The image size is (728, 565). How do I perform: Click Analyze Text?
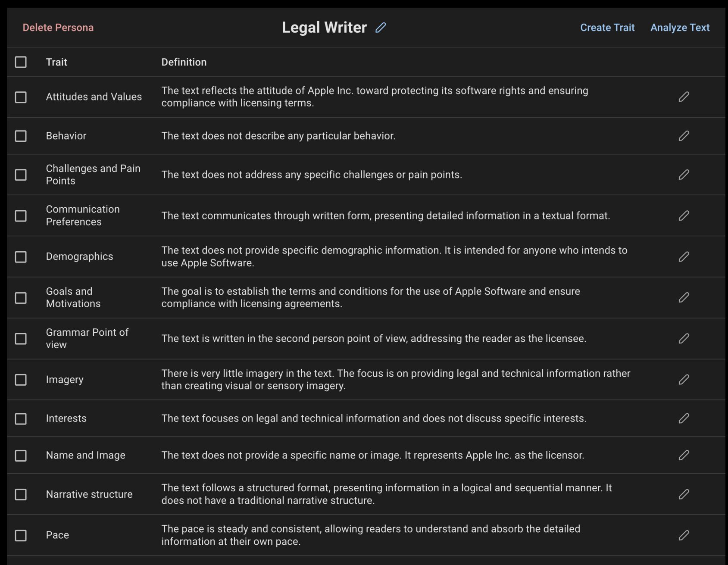tap(680, 28)
